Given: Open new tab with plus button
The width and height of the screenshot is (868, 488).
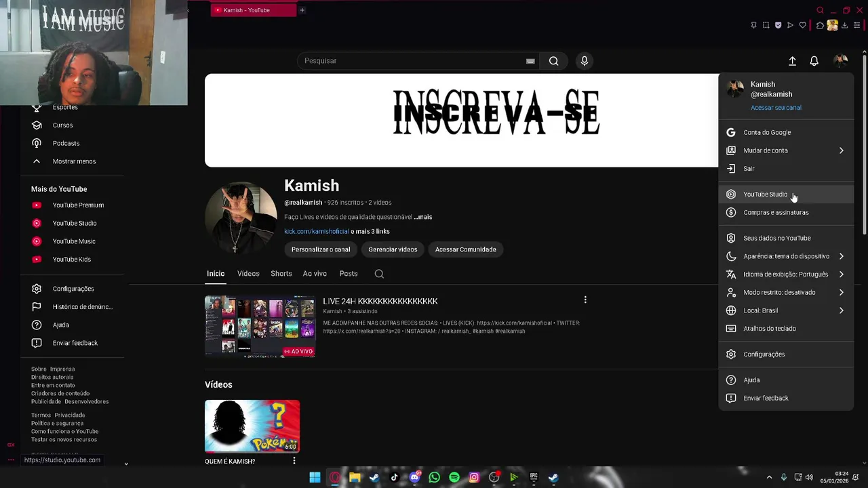Looking at the screenshot, I should click(x=302, y=10).
